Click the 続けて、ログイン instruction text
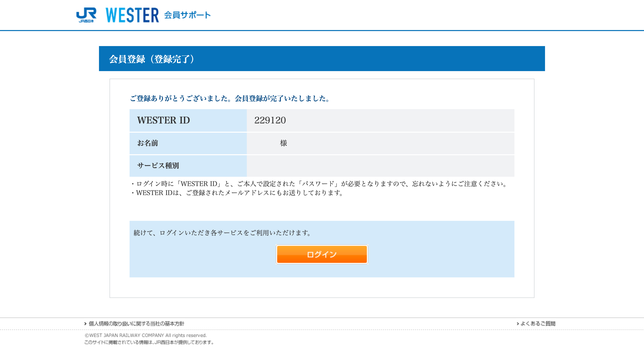Image resolution: width=644 pixels, height=347 pixels. [222, 233]
